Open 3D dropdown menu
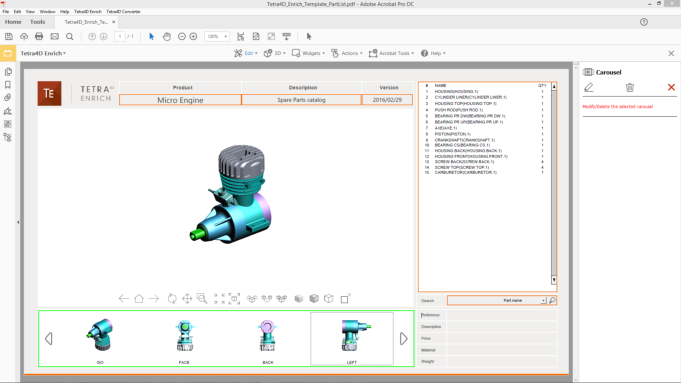 point(275,53)
